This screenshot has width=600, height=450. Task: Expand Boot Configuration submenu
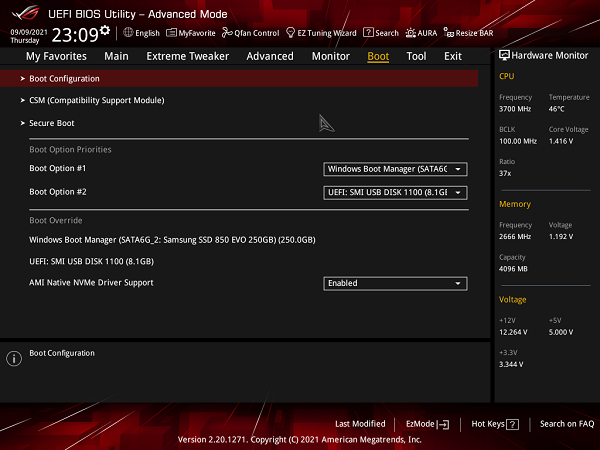tap(239, 78)
